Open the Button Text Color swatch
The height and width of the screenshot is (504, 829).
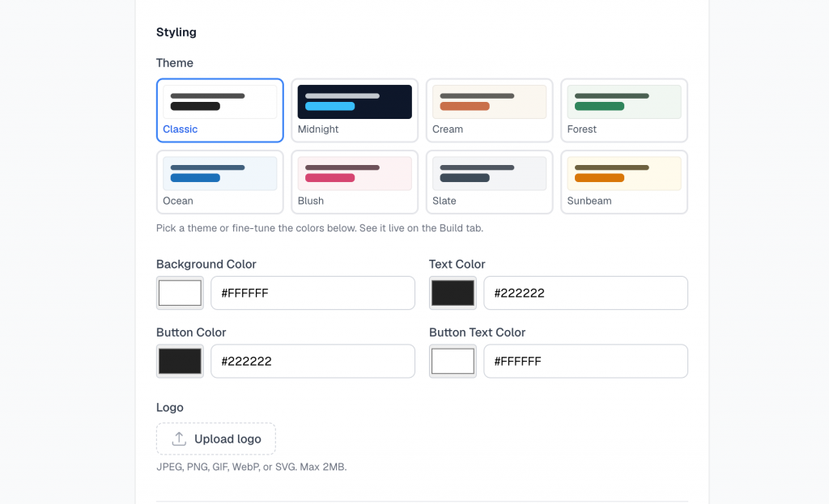pyautogui.click(x=453, y=362)
